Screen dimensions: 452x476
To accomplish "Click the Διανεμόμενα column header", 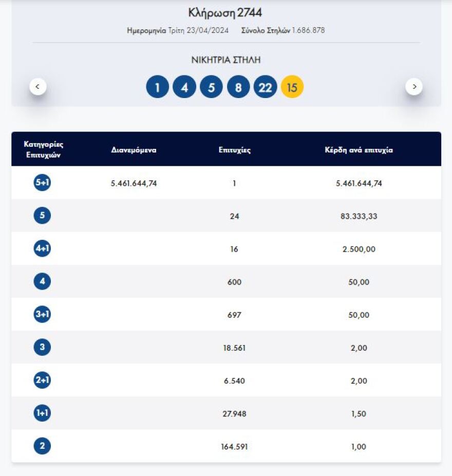I will pyautogui.click(x=134, y=150).
